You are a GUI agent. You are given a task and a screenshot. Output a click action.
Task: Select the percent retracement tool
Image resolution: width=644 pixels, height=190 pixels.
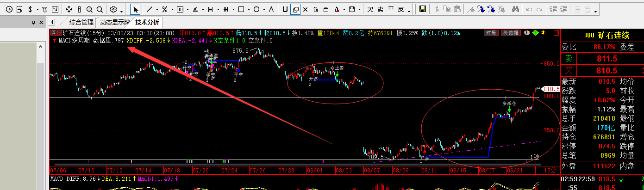pyautogui.click(x=165, y=9)
